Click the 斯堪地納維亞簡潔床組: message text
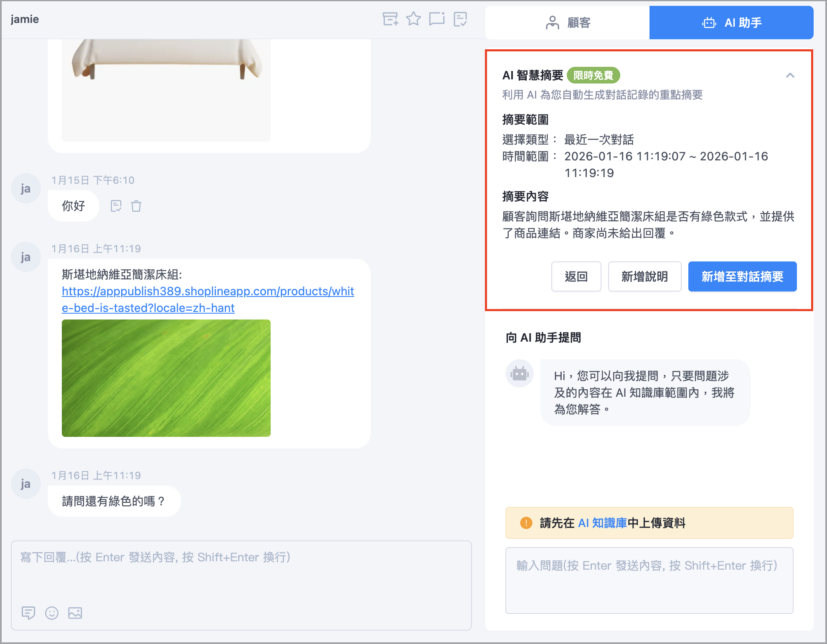 122,274
